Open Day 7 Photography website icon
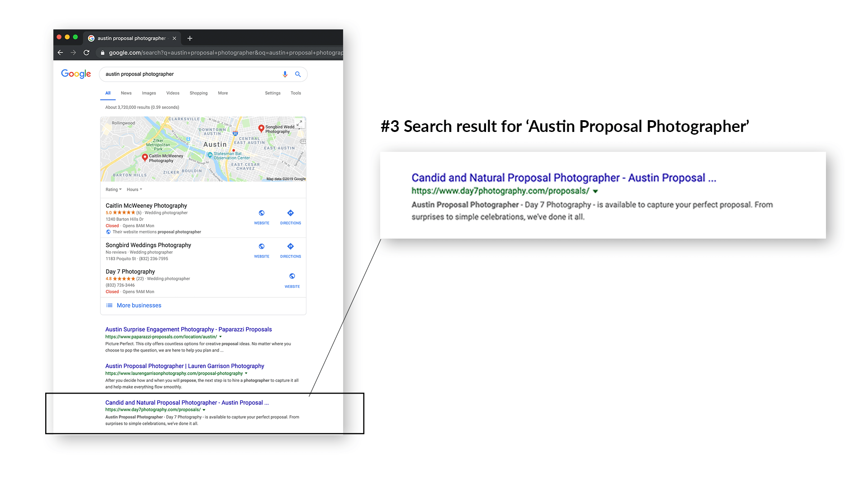Viewport: 868px width, 488px height. coord(292,276)
